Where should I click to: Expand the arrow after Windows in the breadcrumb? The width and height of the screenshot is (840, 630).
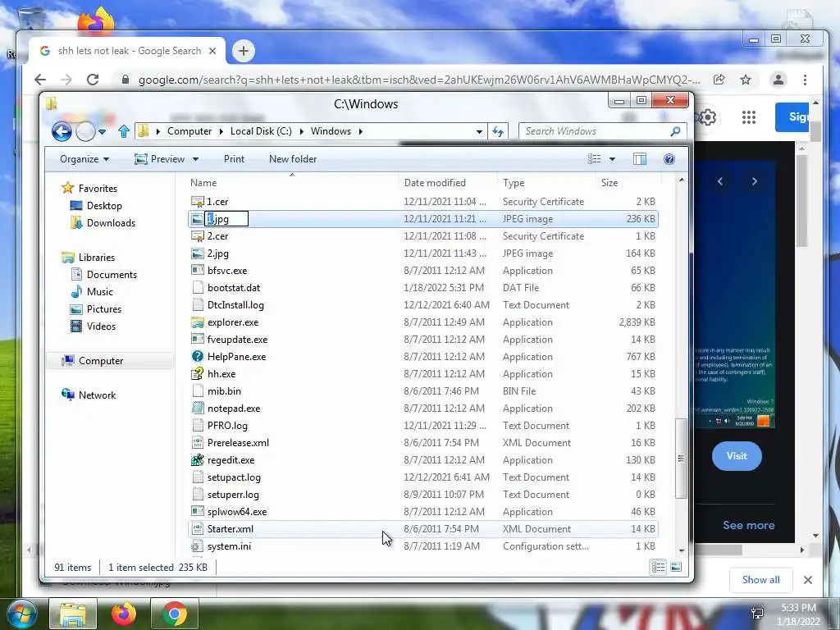pos(361,131)
